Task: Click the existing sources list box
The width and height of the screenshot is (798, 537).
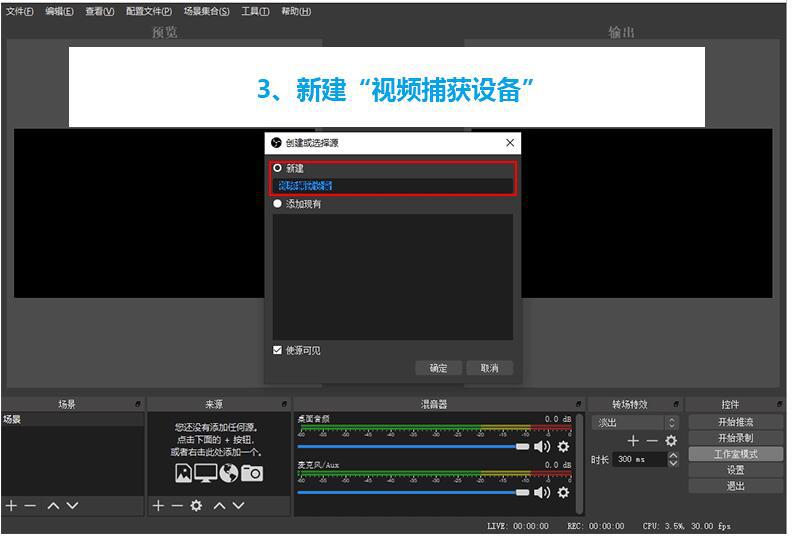Action: click(393, 276)
